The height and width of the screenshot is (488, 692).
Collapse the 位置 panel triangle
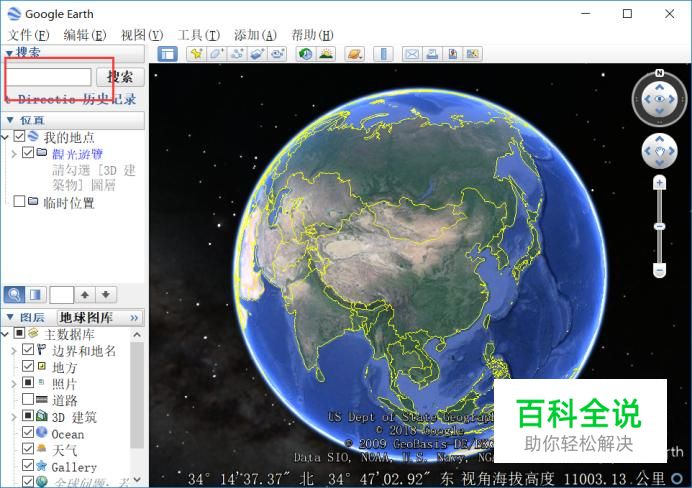click(10, 120)
